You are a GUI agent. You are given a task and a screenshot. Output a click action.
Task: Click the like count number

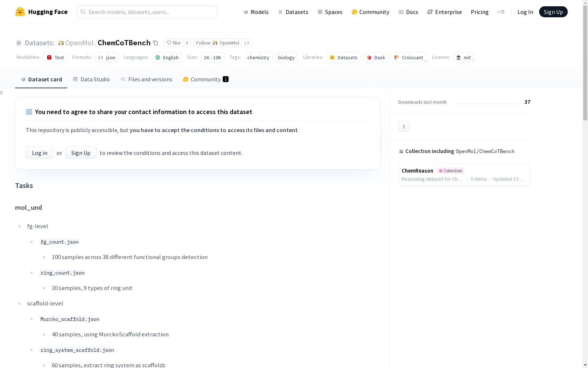click(x=187, y=43)
